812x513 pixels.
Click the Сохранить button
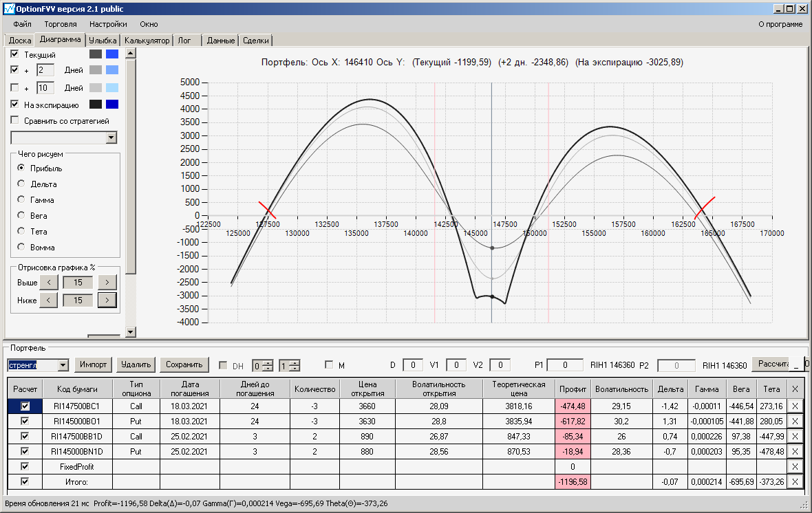coord(184,364)
